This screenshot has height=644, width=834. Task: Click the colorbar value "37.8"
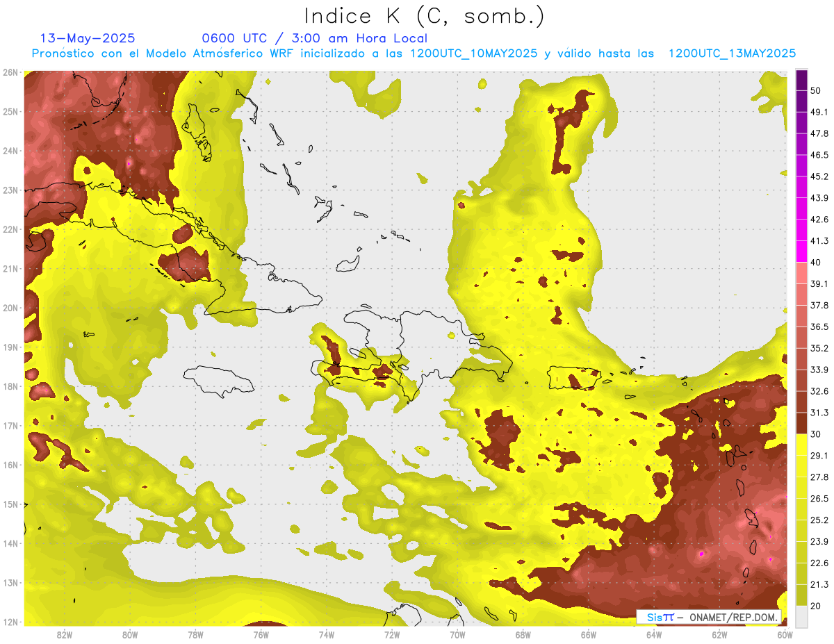click(x=820, y=305)
